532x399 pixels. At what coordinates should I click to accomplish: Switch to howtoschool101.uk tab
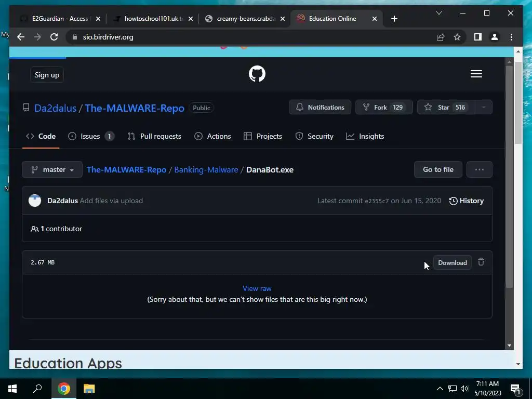pos(153,19)
